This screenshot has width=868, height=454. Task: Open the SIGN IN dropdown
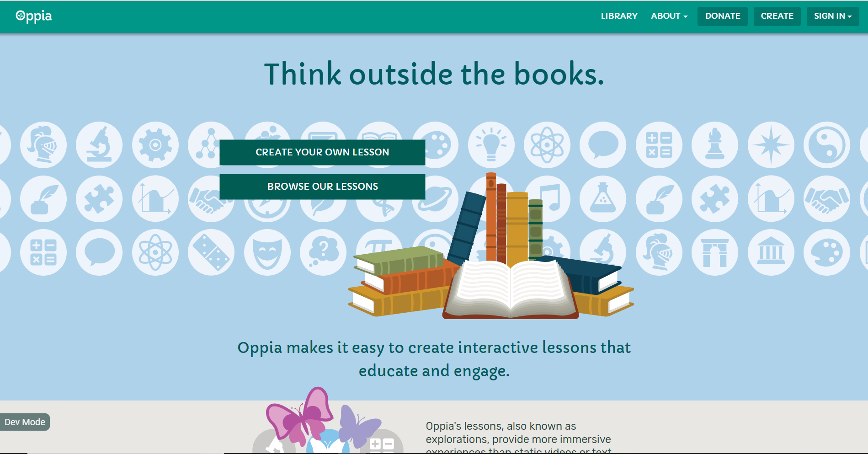coord(833,16)
